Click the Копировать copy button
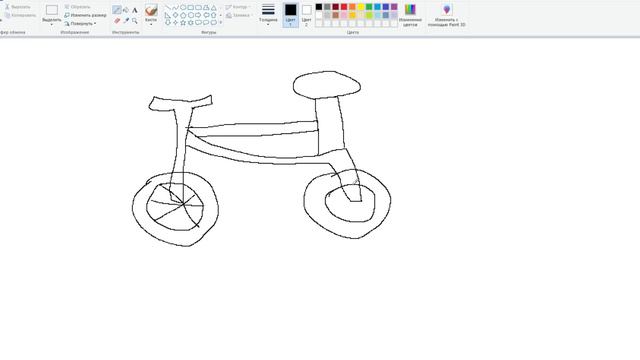Viewport: 640px width, 360px height. click(20, 15)
